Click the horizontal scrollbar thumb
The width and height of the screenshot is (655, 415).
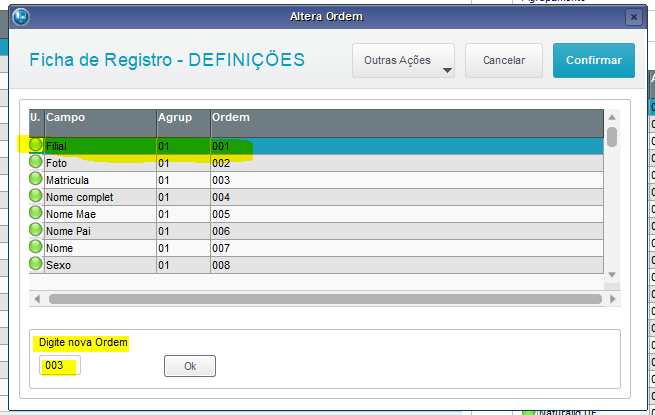tap(325, 299)
